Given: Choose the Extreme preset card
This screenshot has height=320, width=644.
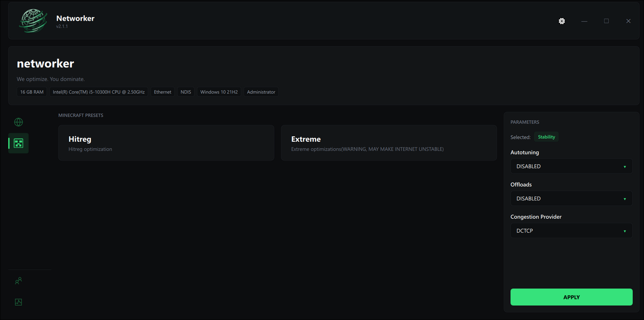Looking at the screenshot, I should pyautogui.click(x=389, y=143).
